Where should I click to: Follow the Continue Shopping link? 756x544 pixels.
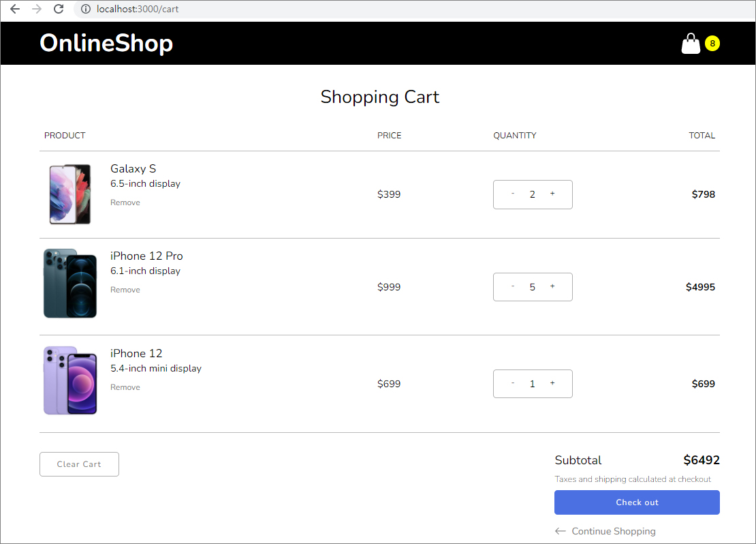point(613,531)
